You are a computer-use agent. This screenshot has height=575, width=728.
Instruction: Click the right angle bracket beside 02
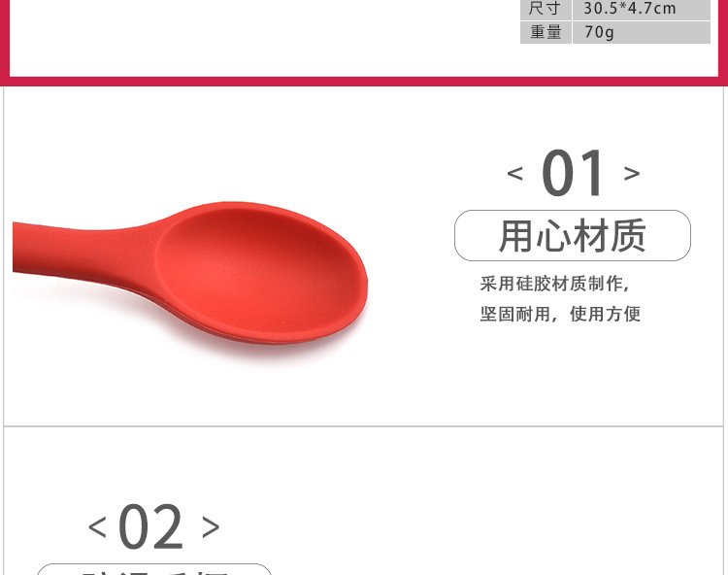click(x=211, y=527)
